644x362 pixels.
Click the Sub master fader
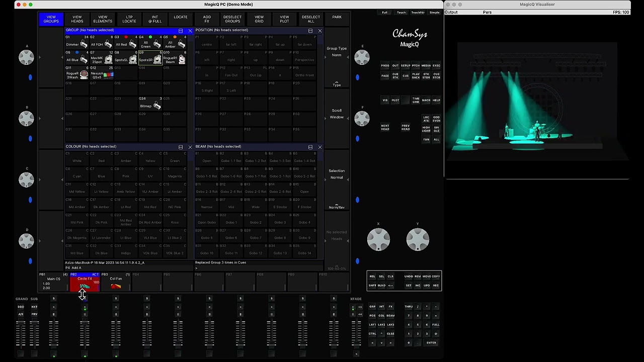point(34,334)
